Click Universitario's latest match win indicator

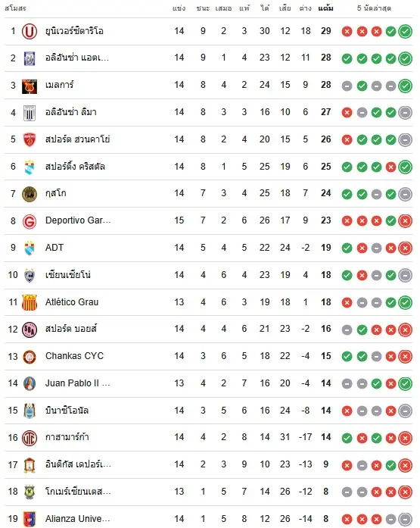tap(405, 31)
